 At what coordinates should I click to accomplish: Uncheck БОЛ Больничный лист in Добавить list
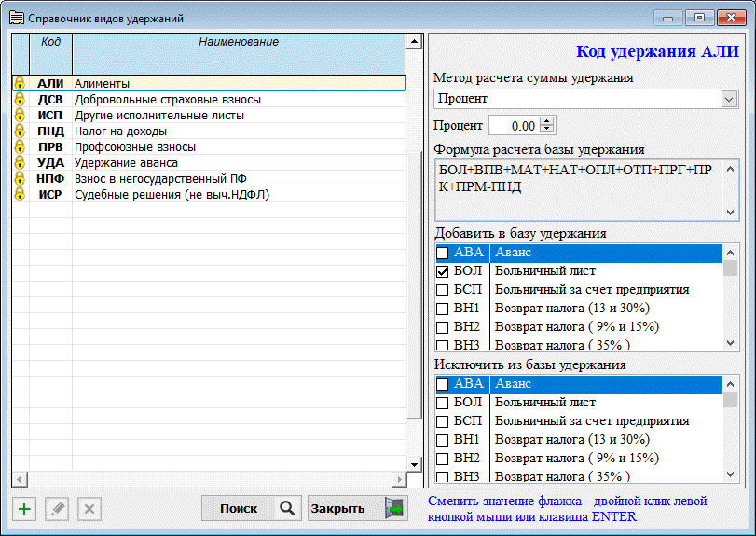point(442,271)
